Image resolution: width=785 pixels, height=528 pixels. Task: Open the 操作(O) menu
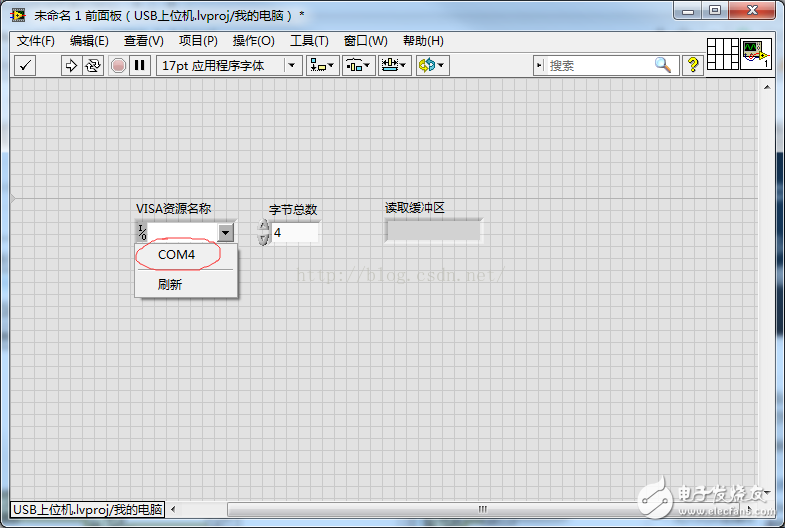253,41
